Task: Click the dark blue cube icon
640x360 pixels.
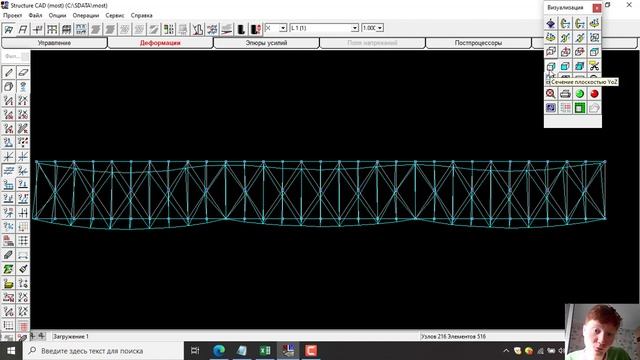Action: coord(580,66)
